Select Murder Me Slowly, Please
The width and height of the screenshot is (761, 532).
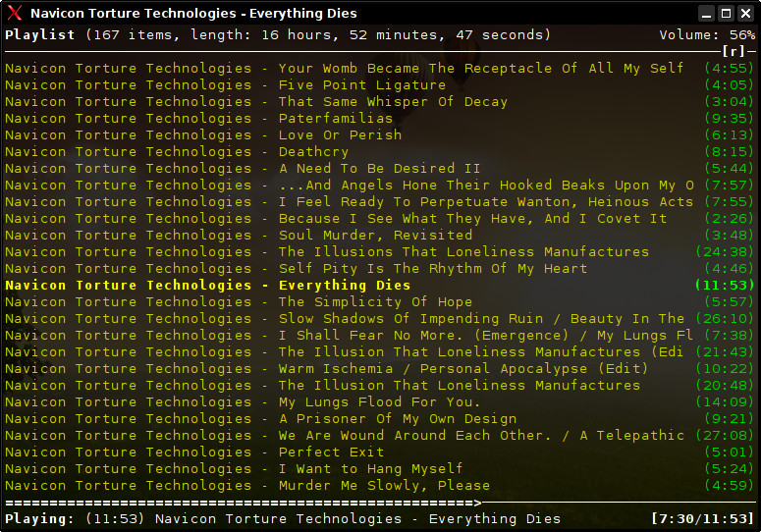point(384,486)
